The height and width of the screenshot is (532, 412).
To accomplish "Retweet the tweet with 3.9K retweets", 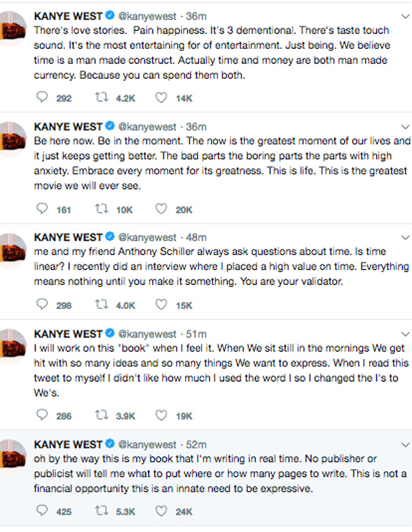I will tap(104, 416).
